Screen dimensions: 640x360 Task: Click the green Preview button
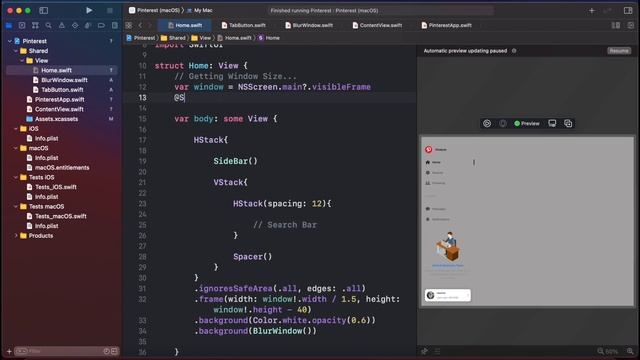(527, 123)
